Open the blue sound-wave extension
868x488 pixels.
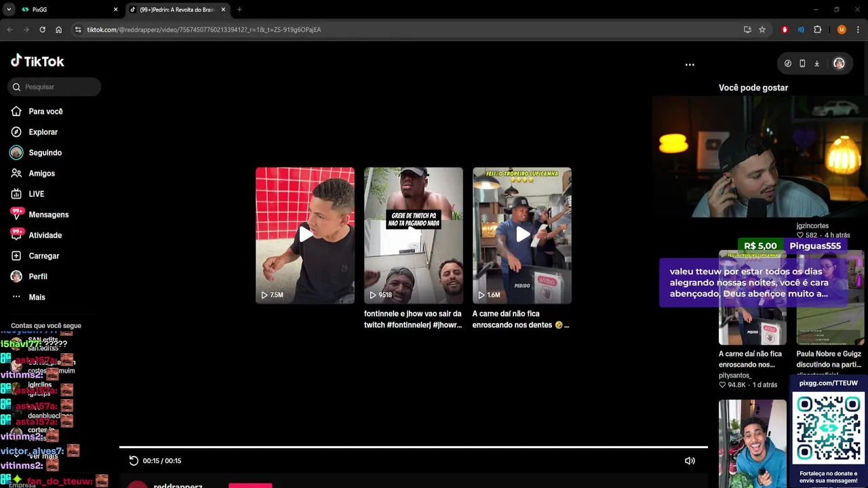click(801, 30)
